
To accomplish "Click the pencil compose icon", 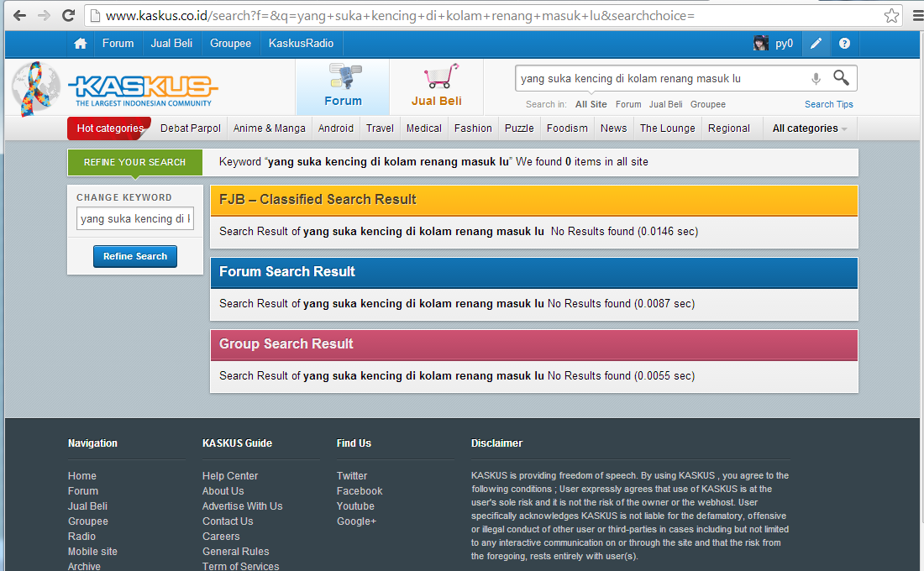I will (x=816, y=44).
